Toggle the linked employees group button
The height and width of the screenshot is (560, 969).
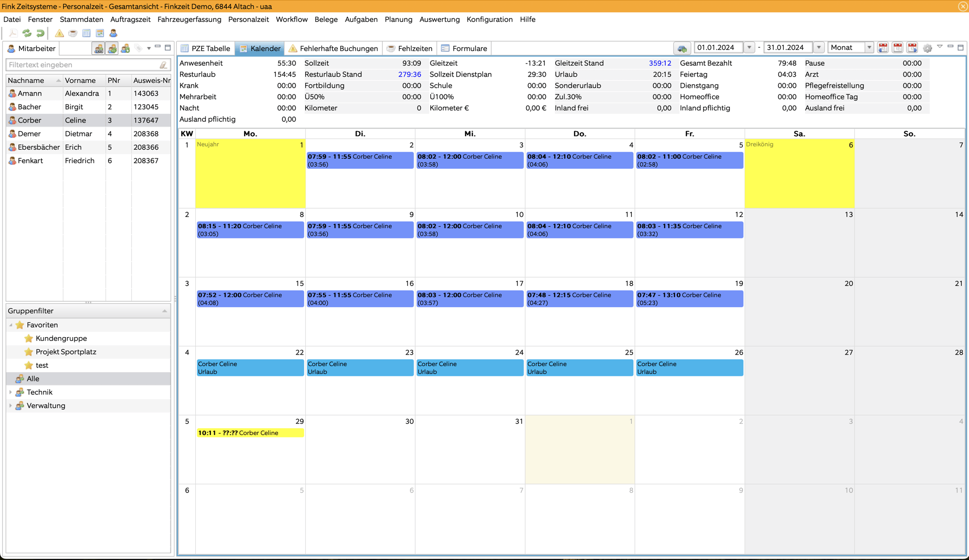click(x=98, y=48)
